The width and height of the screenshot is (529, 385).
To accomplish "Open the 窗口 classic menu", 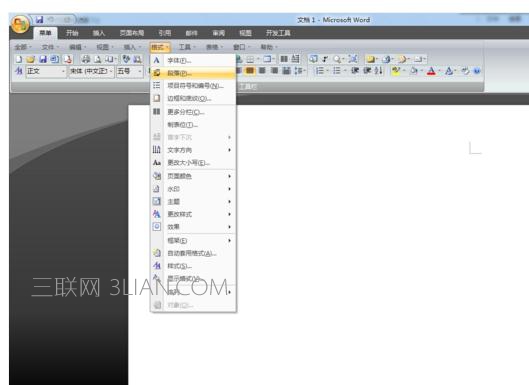I will [241, 47].
